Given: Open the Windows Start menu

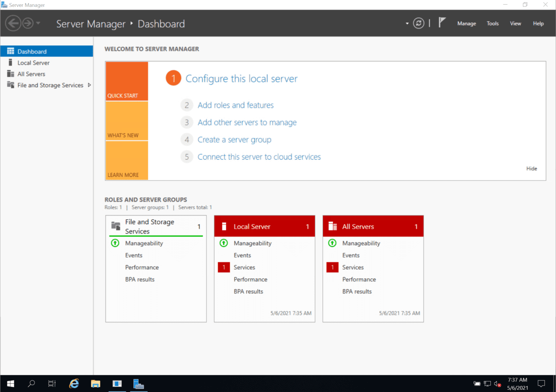Looking at the screenshot, I should click(10, 384).
